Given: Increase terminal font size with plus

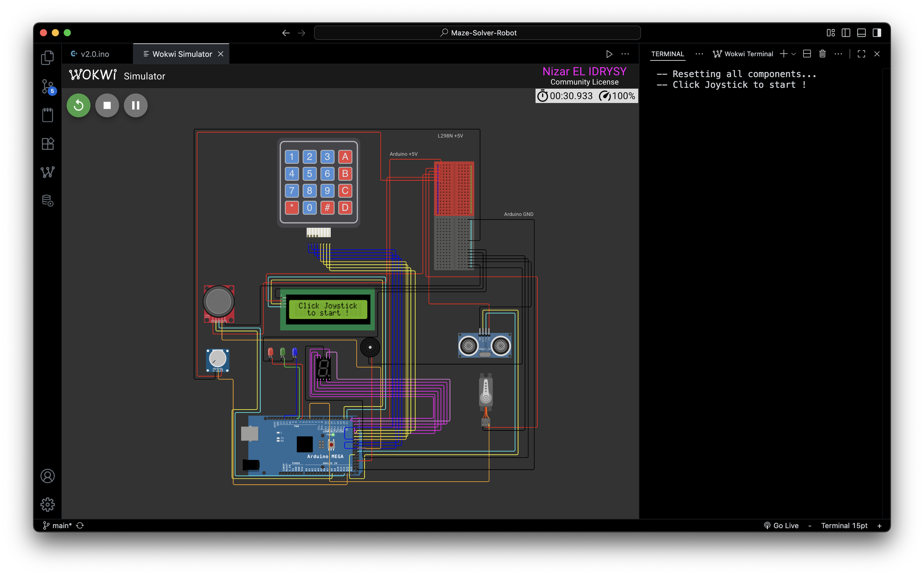Looking at the screenshot, I should [879, 526].
